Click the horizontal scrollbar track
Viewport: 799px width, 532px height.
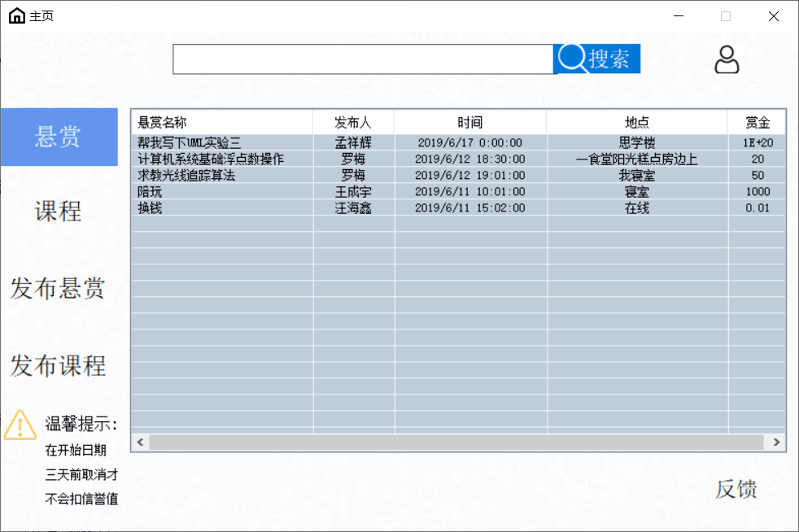click(458, 443)
